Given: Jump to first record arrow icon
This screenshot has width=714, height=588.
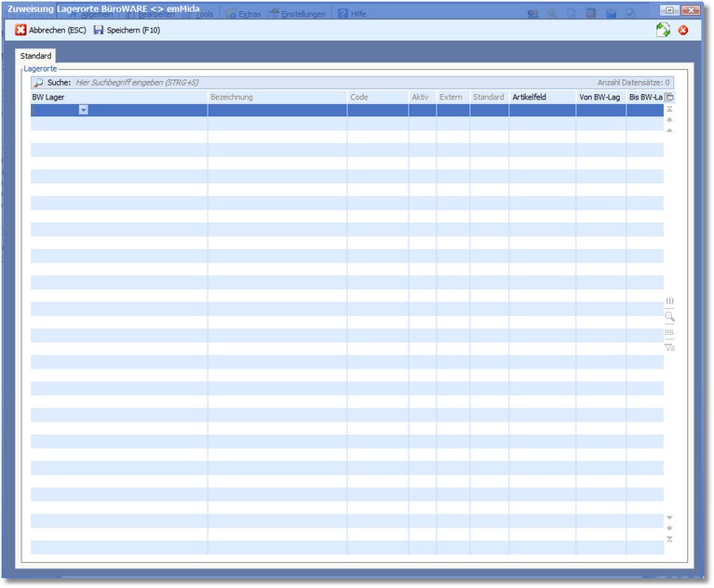Looking at the screenshot, I should point(669,110).
